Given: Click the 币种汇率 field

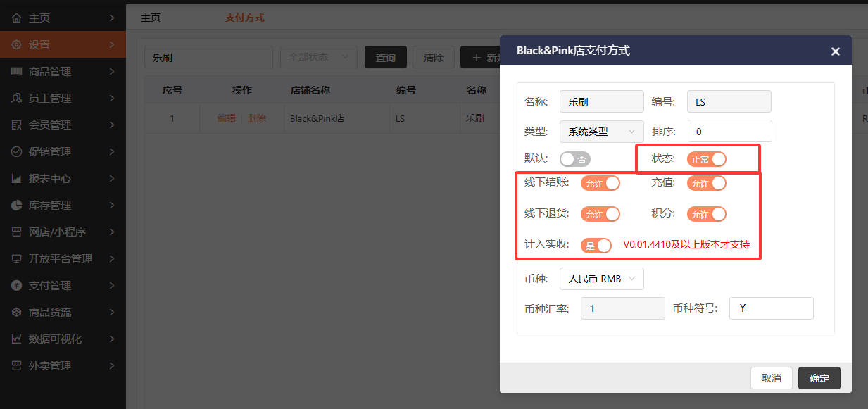Looking at the screenshot, I should coord(623,308).
